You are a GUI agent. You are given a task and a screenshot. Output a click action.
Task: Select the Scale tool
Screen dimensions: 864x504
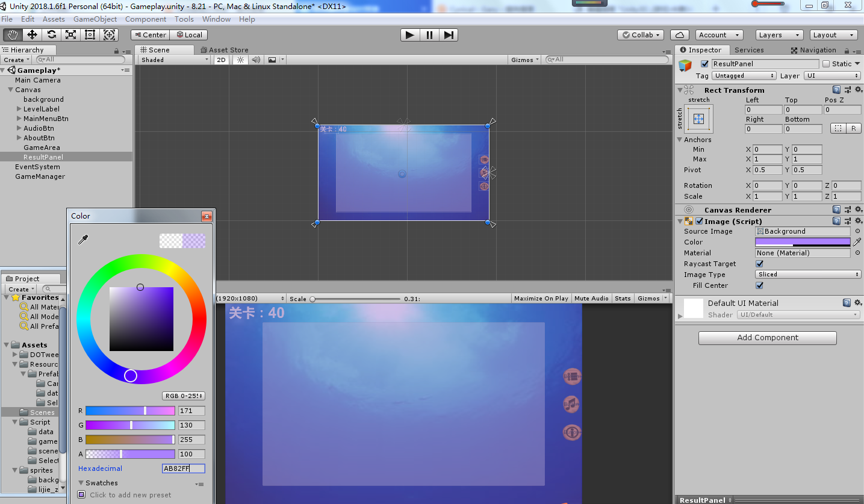pyautogui.click(x=70, y=35)
